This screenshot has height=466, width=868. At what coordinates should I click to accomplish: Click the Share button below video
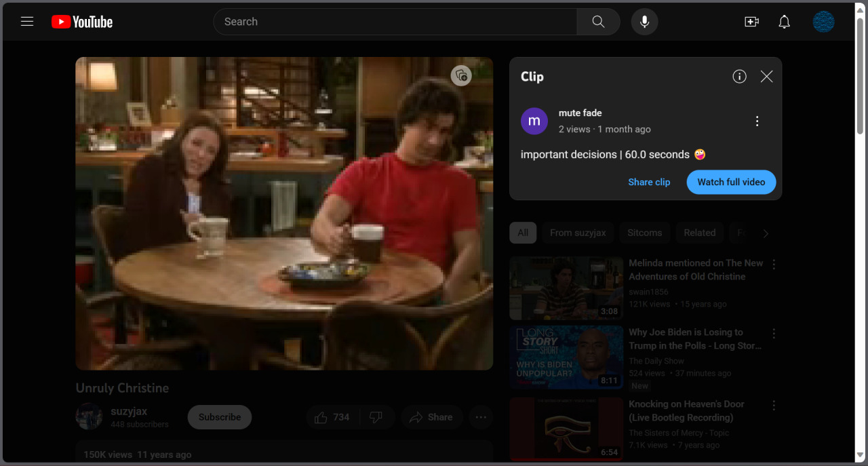tap(432, 417)
